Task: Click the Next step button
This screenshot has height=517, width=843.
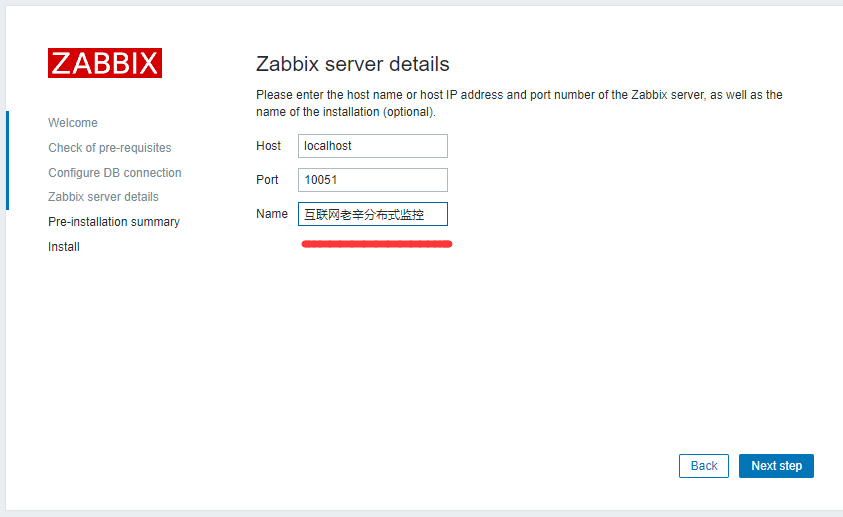Action: (x=776, y=466)
